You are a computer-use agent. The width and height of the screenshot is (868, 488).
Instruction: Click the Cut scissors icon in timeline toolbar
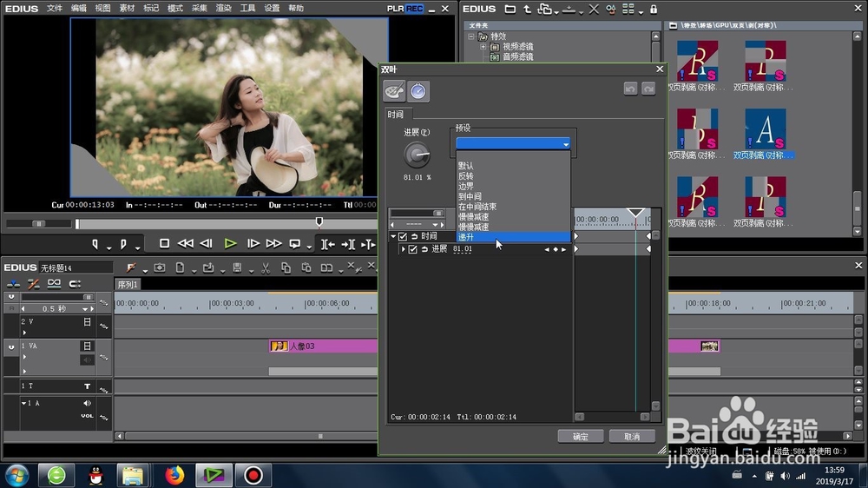[266, 268]
